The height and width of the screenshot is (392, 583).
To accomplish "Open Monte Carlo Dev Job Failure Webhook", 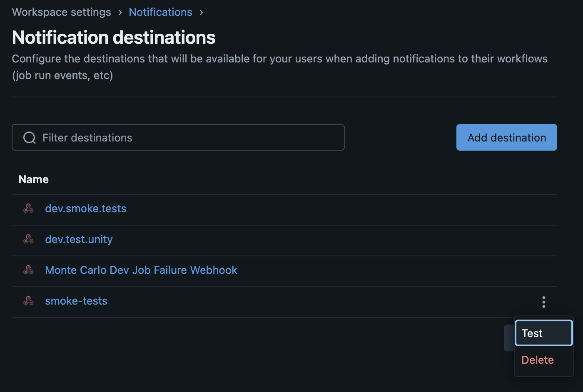I will tap(141, 270).
